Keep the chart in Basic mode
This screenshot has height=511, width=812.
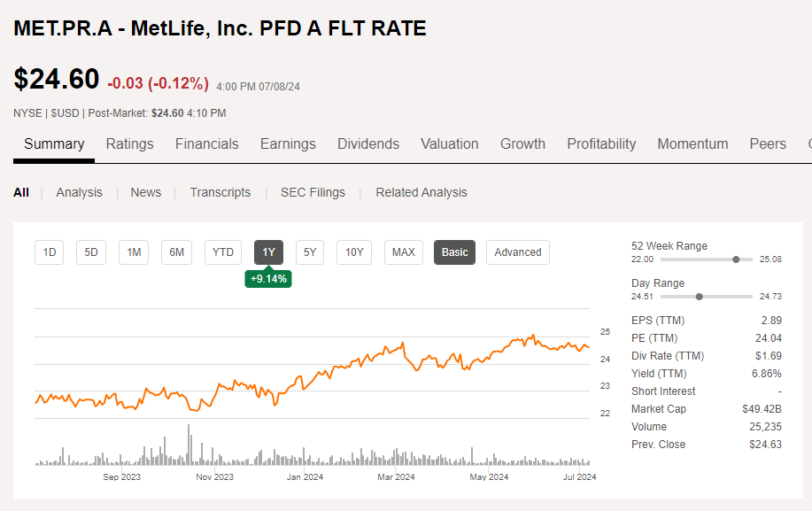(x=453, y=252)
